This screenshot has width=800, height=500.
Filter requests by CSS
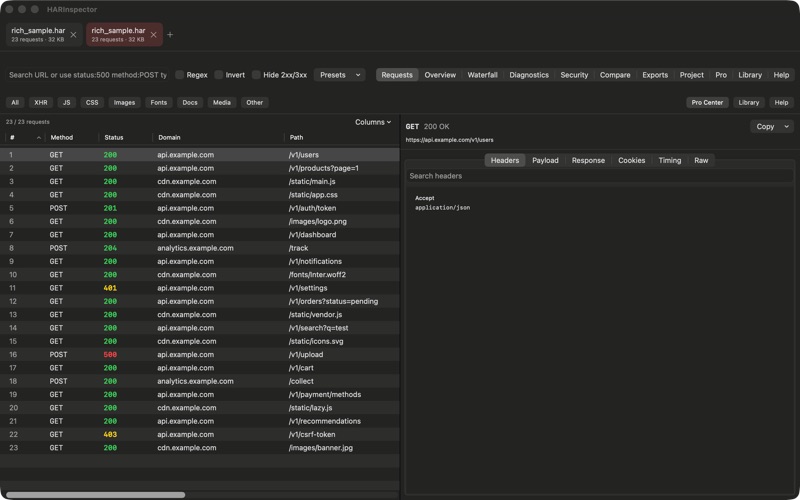[92, 103]
